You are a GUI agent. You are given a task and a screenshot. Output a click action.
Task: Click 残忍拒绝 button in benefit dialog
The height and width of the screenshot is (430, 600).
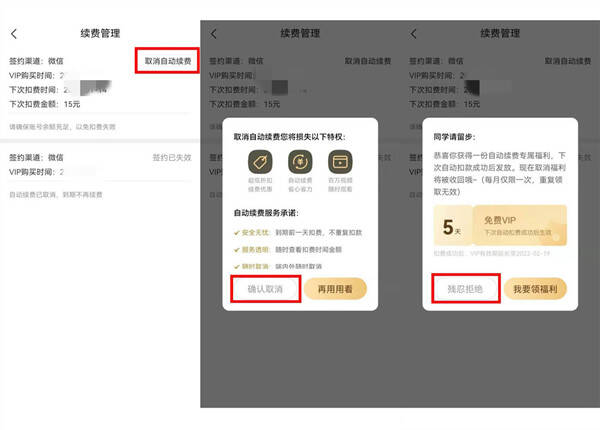point(466,289)
